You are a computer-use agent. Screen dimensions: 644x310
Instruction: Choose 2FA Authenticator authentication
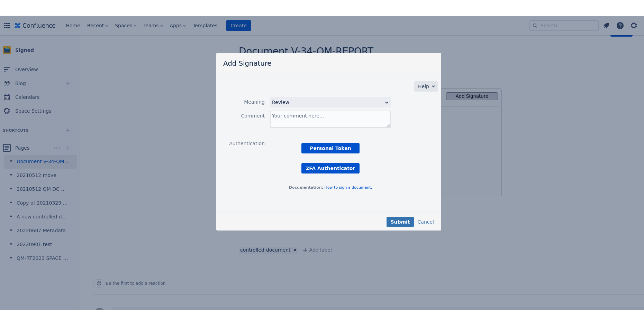[330, 168]
